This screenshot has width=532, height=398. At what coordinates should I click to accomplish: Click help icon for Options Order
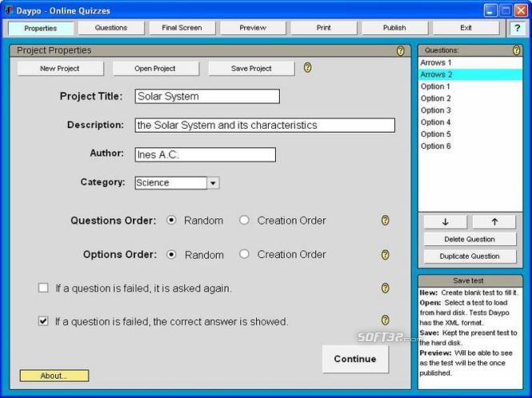click(x=385, y=255)
